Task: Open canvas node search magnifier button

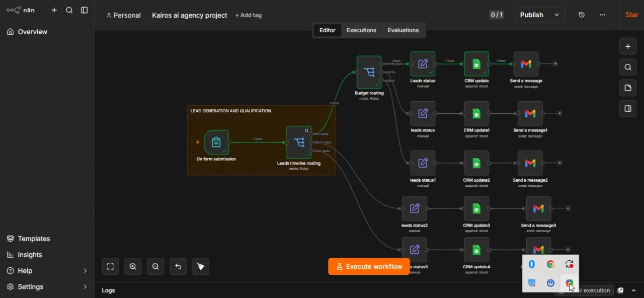Action: [x=628, y=67]
